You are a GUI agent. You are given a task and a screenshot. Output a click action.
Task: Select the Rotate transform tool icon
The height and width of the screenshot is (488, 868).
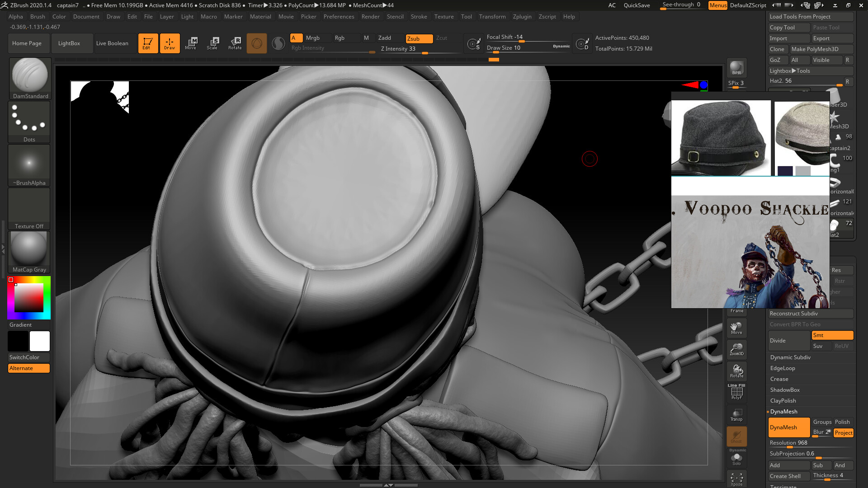click(235, 43)
